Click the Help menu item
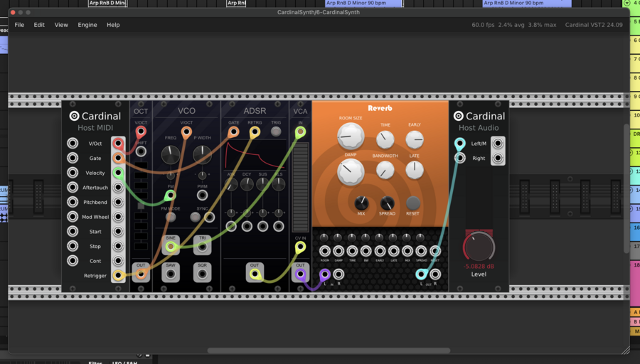This screenshot has width=640, height=364. (x=113, y=25)
